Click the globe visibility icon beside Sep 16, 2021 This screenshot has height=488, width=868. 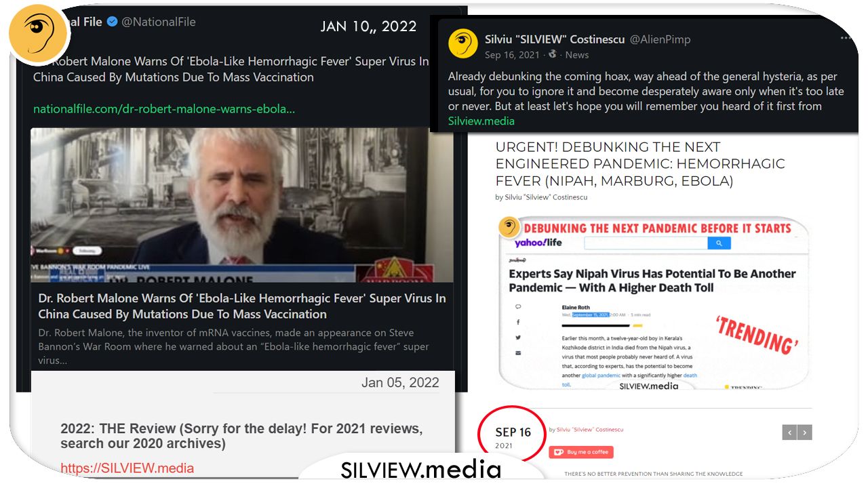(552, 54)
